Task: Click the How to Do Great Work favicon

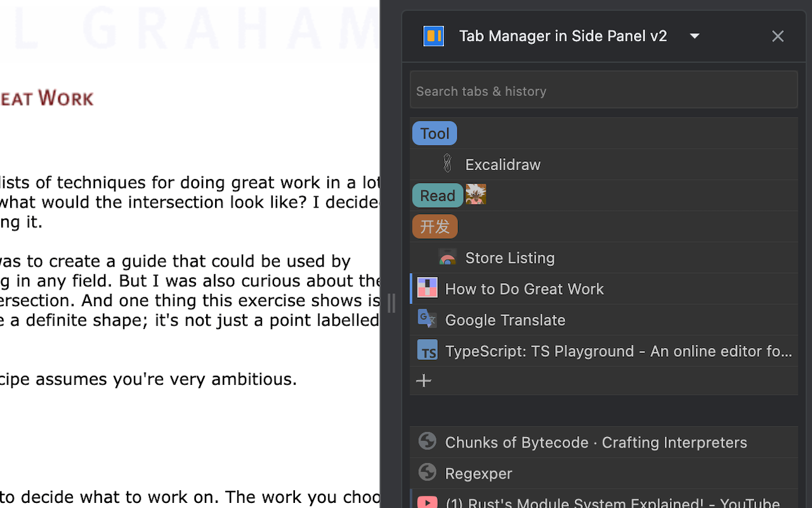Action: click(x=427, y=288)
